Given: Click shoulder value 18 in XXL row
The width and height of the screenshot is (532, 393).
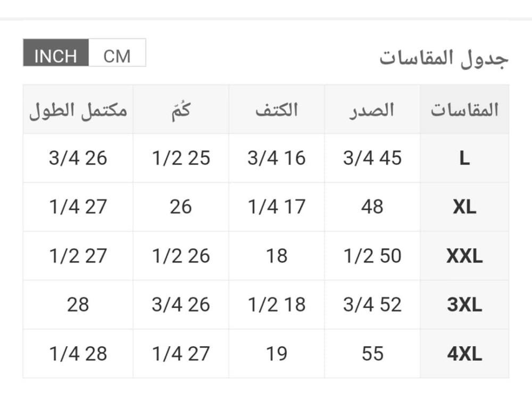Looking at the screenshot, I should (277, 256).
